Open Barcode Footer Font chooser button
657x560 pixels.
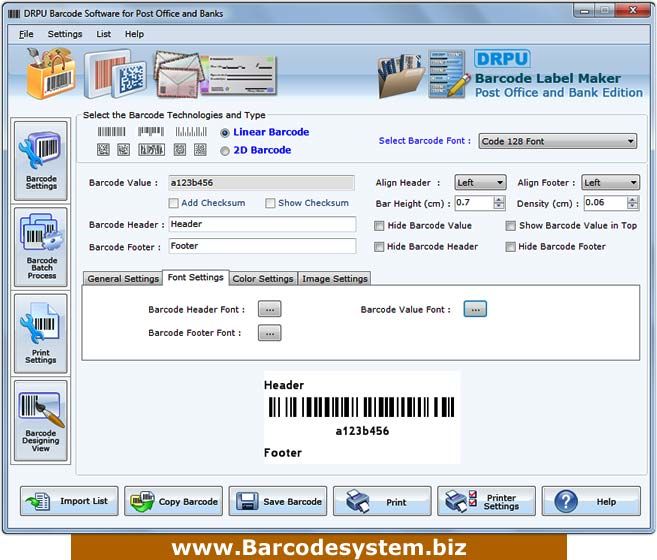pyautogui.click(x=270, y=333)
